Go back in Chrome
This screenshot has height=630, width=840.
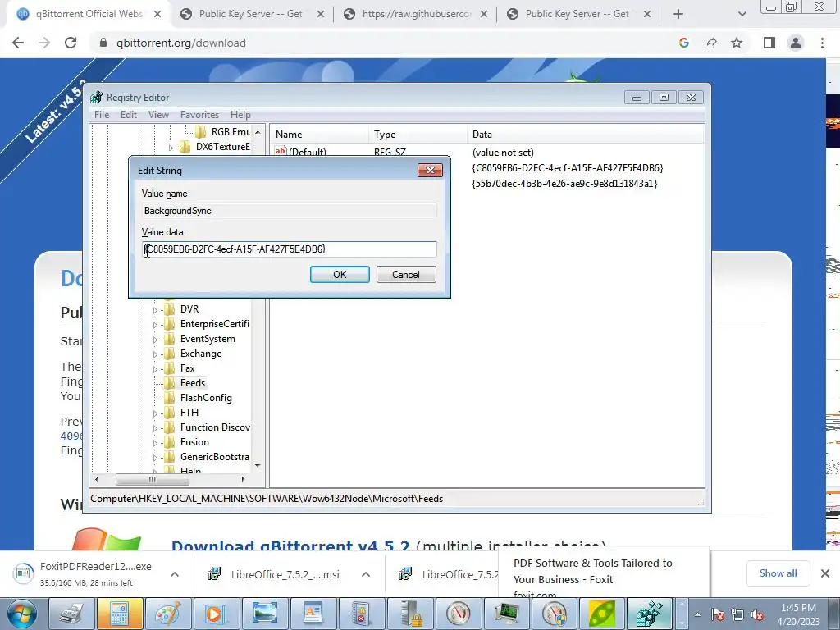coord(18,43)
